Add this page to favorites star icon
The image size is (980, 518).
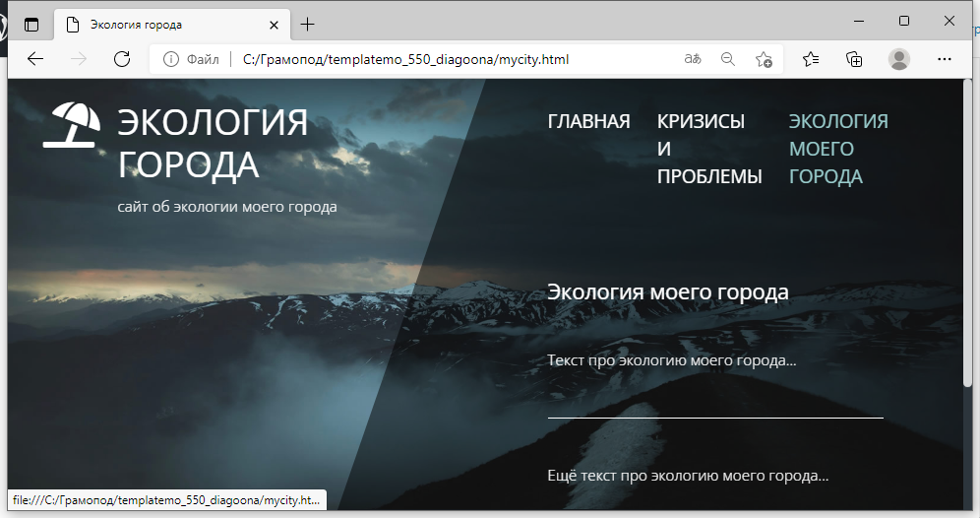[x=764, y=59]
